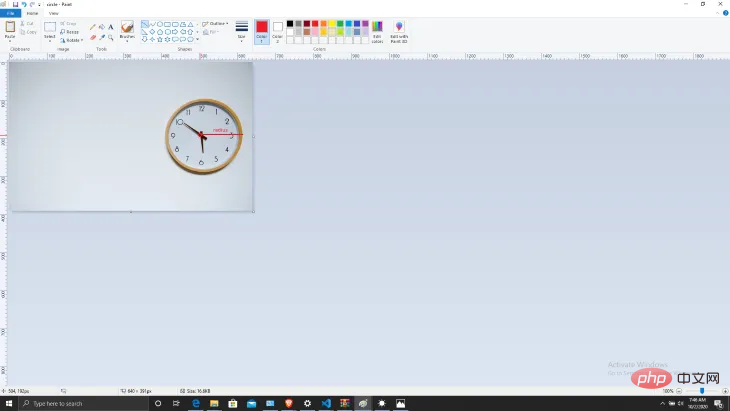Collapse the ribbon with the chevron
This screenshot has width=730, height=411.
(x=717, y=13)
